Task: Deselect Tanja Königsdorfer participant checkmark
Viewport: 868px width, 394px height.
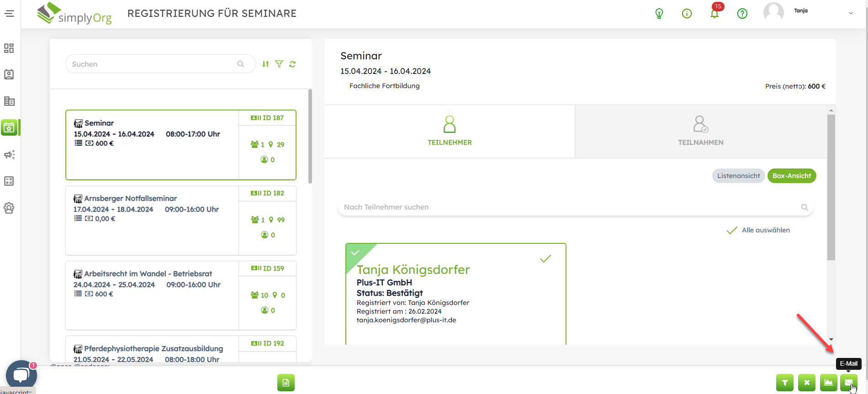Action: 545,259
